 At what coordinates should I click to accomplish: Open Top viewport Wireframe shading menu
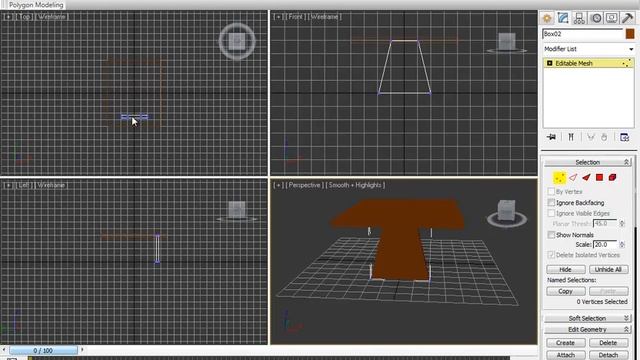(x=52, y=17)
